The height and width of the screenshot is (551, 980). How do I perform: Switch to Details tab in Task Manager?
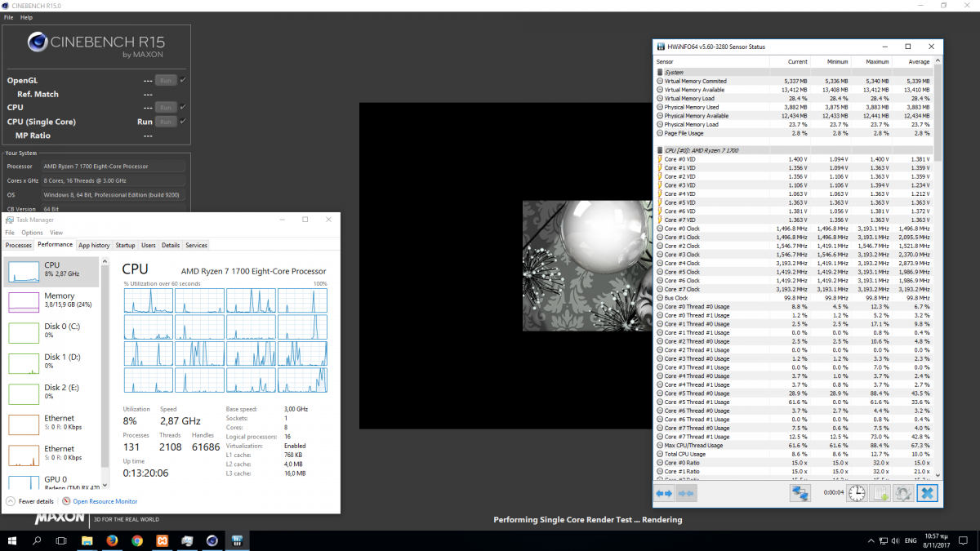[170, 245]
